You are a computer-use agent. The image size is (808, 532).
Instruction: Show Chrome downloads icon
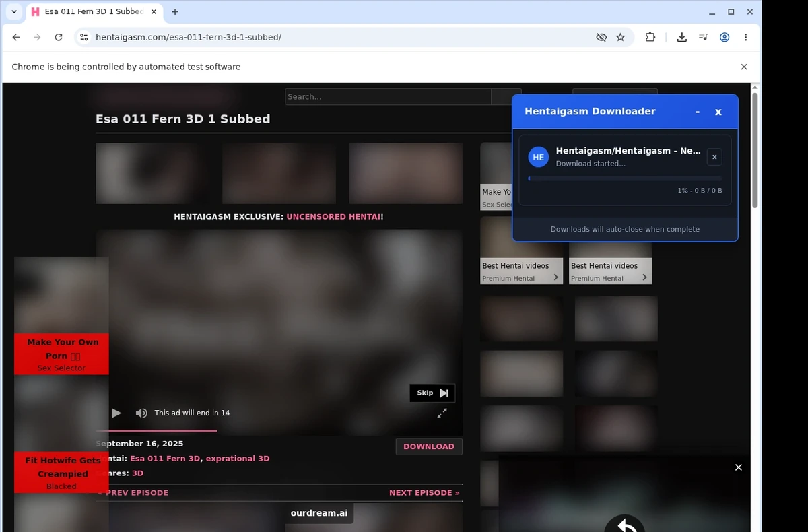[682, 37]
